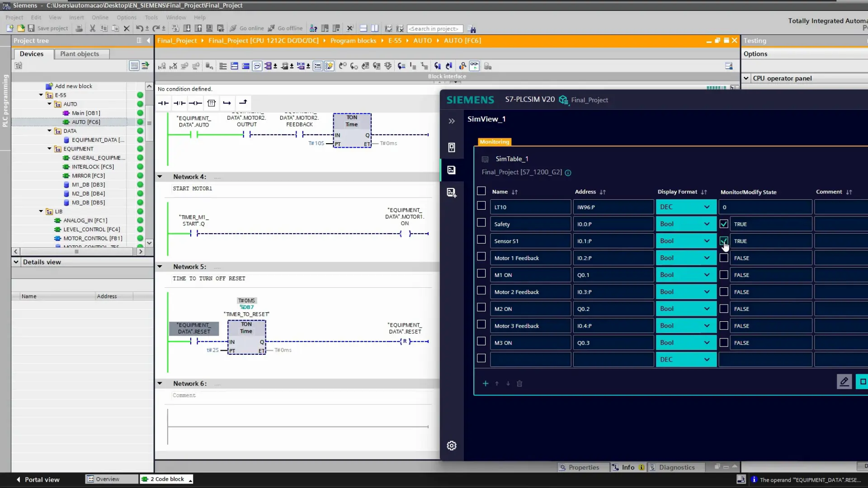Collapse the EQUIPMENT folder in project tree
The width and height of the screenshot is (868, 488).
point(50,149)
